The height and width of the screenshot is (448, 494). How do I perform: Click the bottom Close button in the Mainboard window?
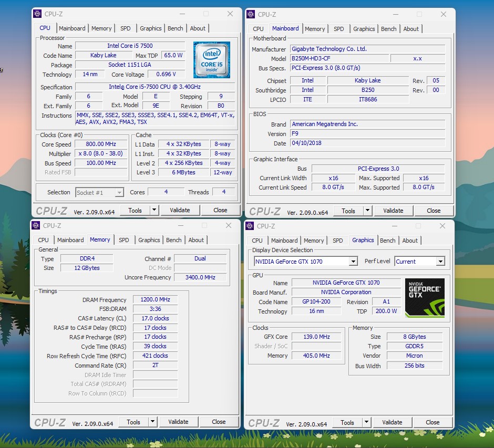pyautogui.click(x=434, y=211)
